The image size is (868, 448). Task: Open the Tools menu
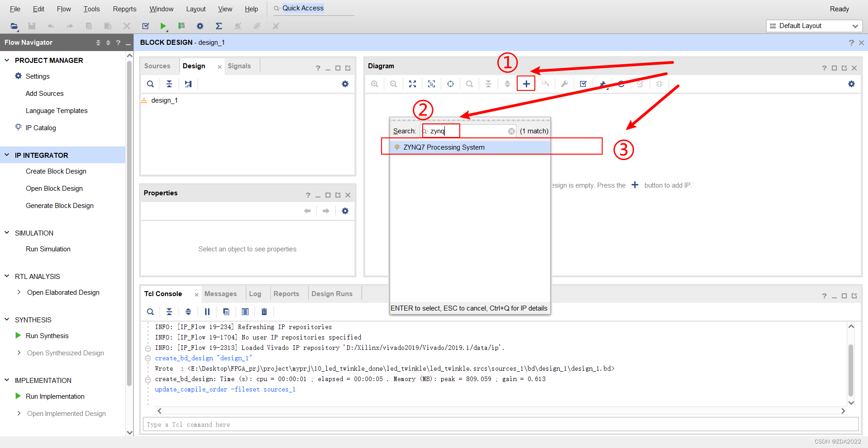coord(92,9)
